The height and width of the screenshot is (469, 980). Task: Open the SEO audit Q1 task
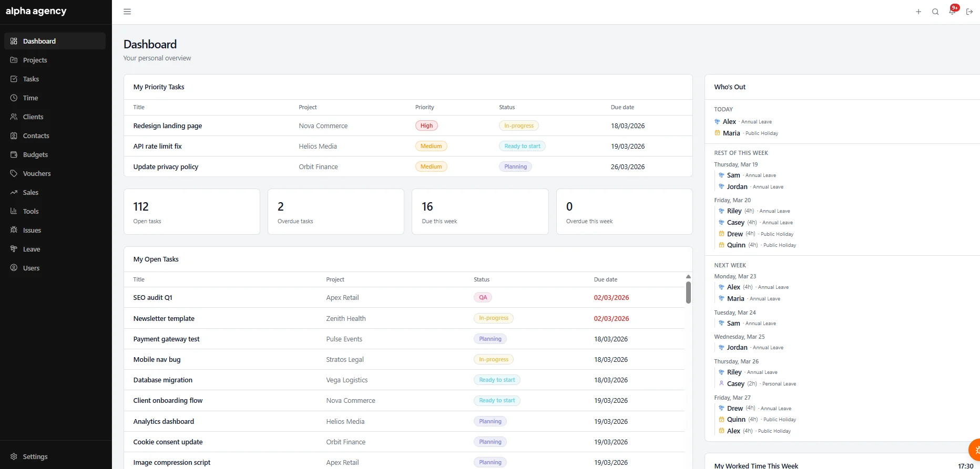152,297
